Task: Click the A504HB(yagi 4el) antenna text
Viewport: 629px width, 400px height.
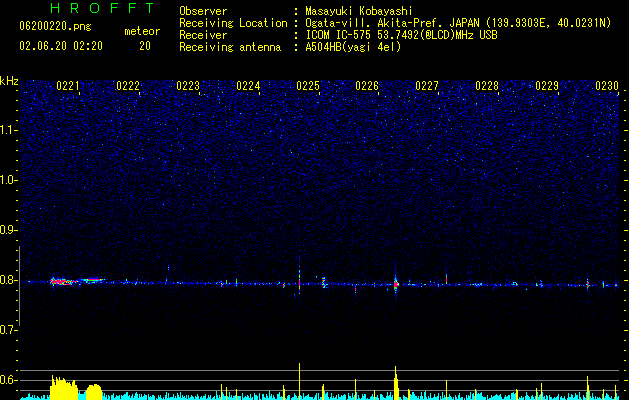Action: pos(353,47)
